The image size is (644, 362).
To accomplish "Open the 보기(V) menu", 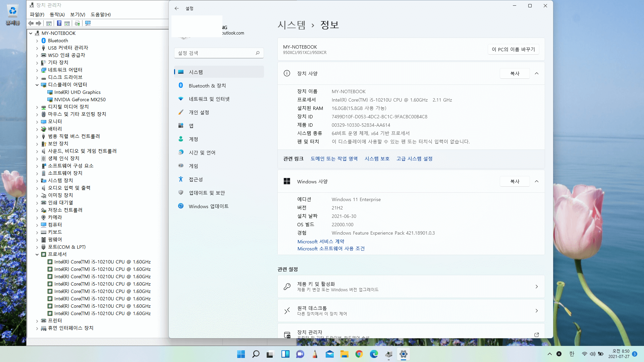I will [x=77, y=14].
